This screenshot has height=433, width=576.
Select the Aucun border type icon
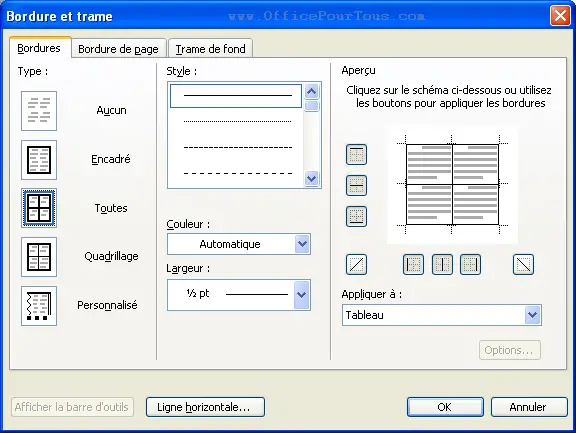pos(39,111)
